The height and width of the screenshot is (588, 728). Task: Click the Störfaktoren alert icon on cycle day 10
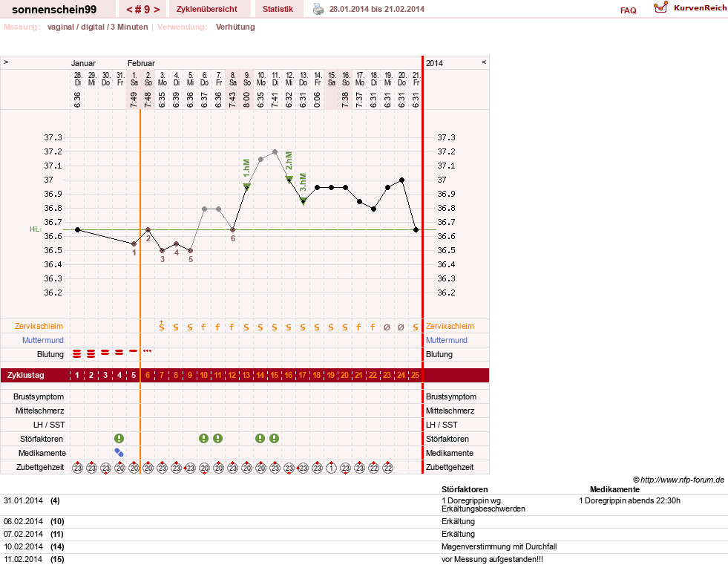[x=204, y=439]
